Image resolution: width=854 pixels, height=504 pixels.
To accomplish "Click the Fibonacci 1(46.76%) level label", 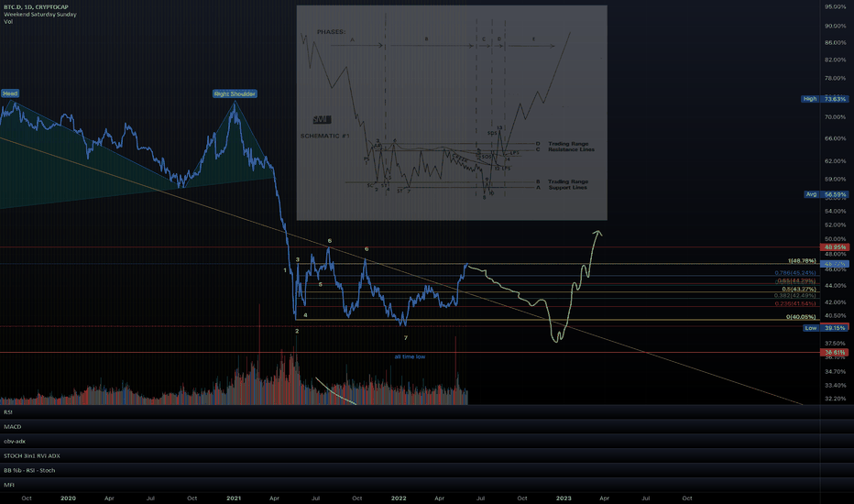I will tap(802, 261).
